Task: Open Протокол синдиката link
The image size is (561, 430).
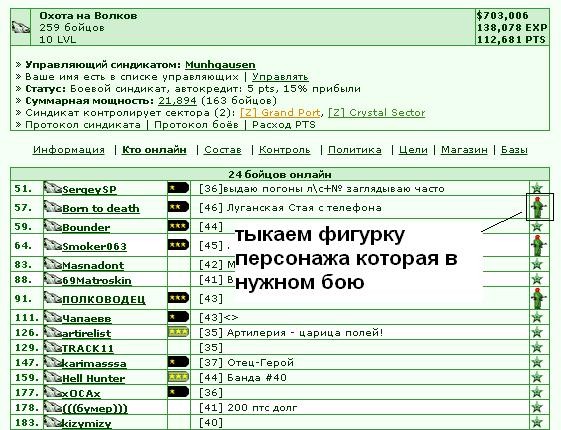Action: pyautogui.click(x=83, y=125)
